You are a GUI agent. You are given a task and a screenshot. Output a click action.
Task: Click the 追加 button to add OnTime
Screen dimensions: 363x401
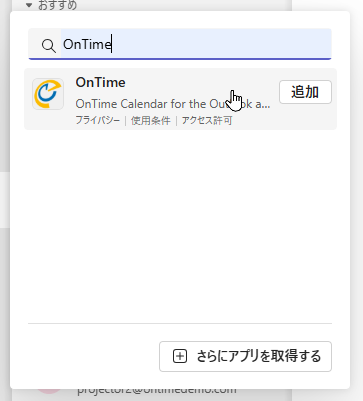(305, 92)
